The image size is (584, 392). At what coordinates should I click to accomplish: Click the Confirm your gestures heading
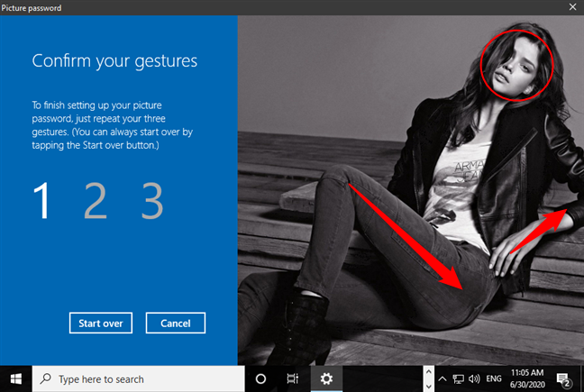tap(114, 61)
